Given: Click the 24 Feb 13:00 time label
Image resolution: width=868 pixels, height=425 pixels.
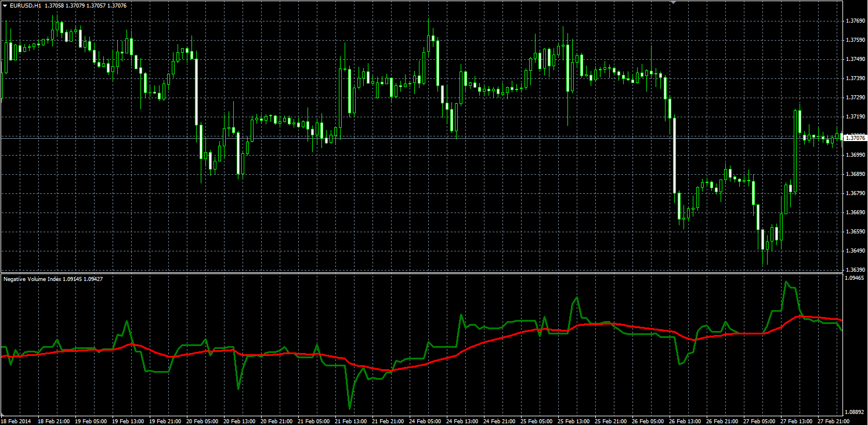Looking at the screenshot, I should point(462,421).
